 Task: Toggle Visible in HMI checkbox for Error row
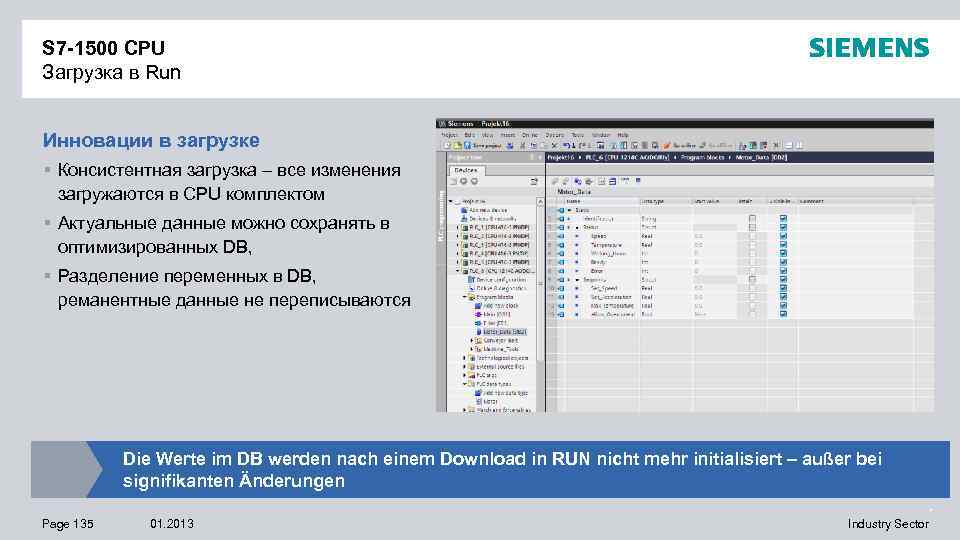[x=783, y=271]
